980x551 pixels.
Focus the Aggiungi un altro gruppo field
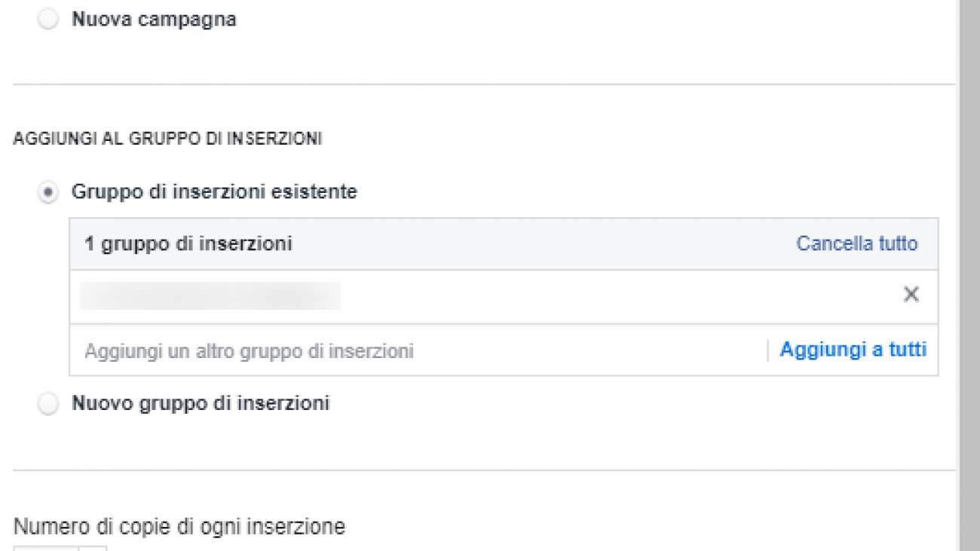pos(249,351)
